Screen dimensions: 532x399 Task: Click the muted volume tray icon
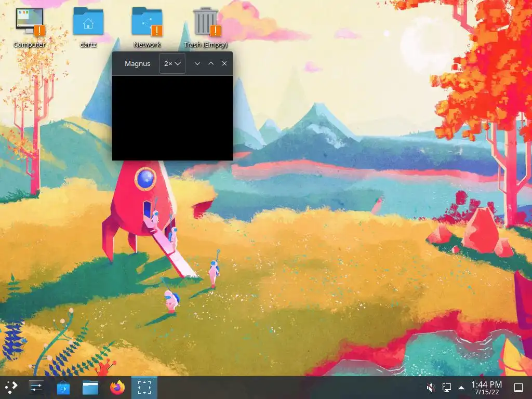[431, 388]
